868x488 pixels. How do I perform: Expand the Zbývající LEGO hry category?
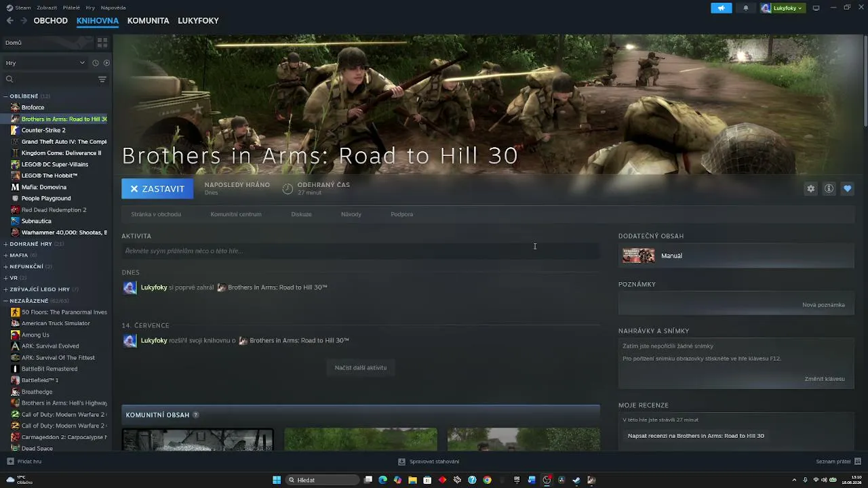pyautogui.click(x=5, y=289)
